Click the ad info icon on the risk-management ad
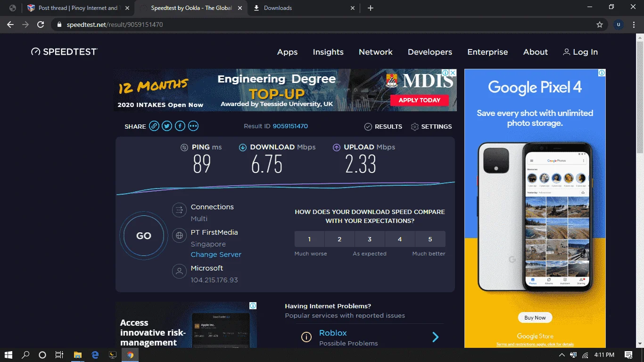 pos(253,306)
